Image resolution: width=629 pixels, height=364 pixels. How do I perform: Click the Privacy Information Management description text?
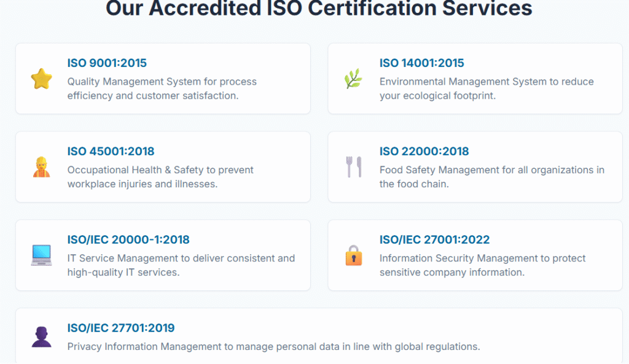273,347
